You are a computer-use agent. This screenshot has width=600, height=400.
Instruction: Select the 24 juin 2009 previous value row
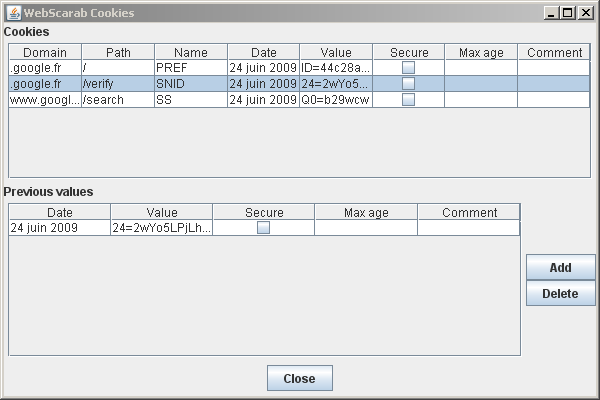[59, 228]
